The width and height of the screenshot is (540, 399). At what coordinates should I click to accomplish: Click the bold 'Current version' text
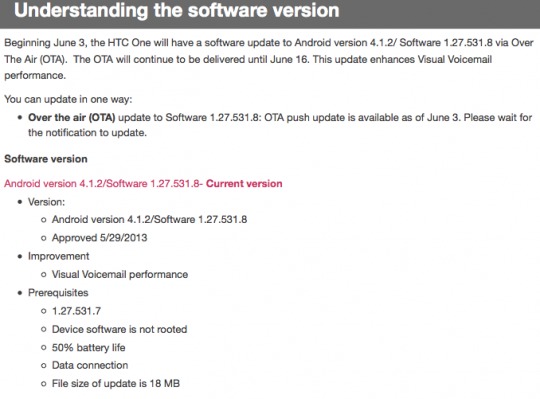pyautogui.click(x=244, y=183)
